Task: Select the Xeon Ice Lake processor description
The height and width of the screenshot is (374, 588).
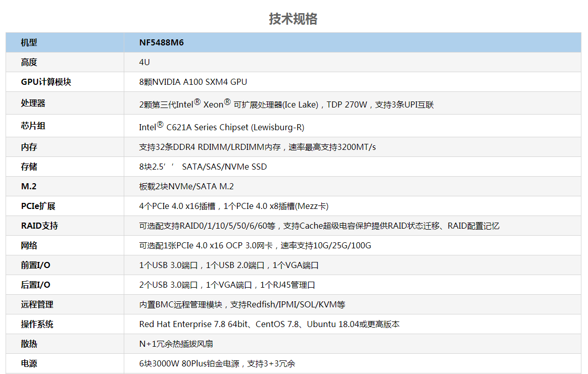Action: (x=286, y=104)
